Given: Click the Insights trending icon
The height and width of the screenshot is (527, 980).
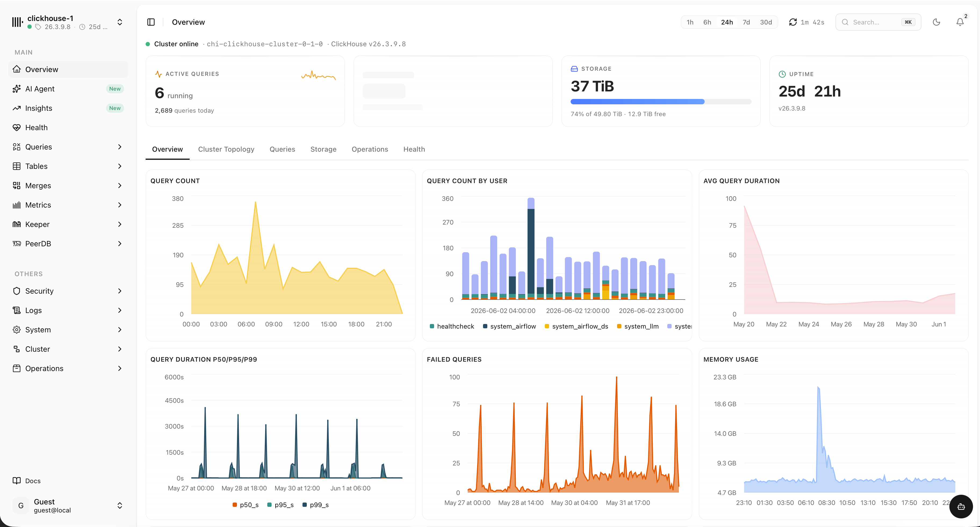Looking at the screenshot, I should (17, 108).
